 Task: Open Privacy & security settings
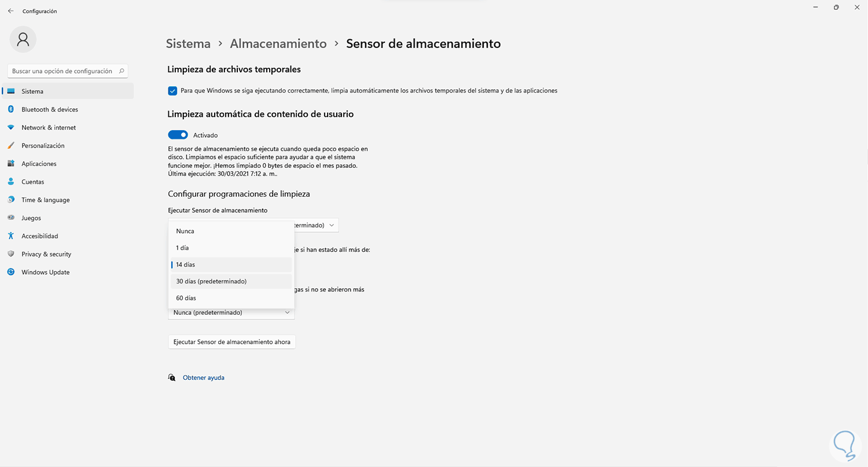tap(46, 254)
